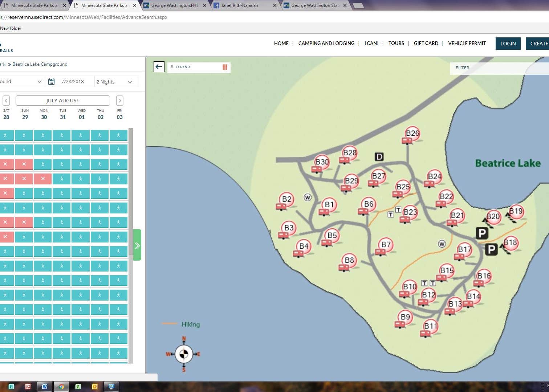Click campsite B30 marker on map
This screenshot has width=549, height=392.
coord(322,162)
